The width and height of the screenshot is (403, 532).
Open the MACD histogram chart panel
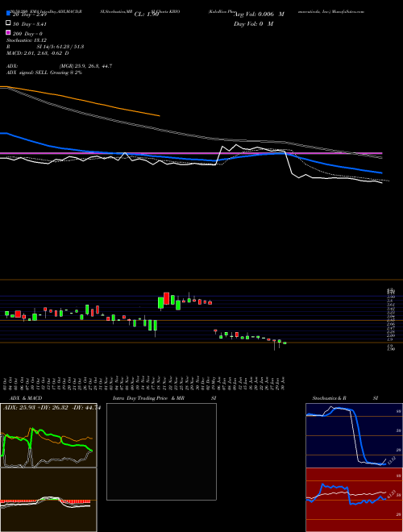(48, 500)
